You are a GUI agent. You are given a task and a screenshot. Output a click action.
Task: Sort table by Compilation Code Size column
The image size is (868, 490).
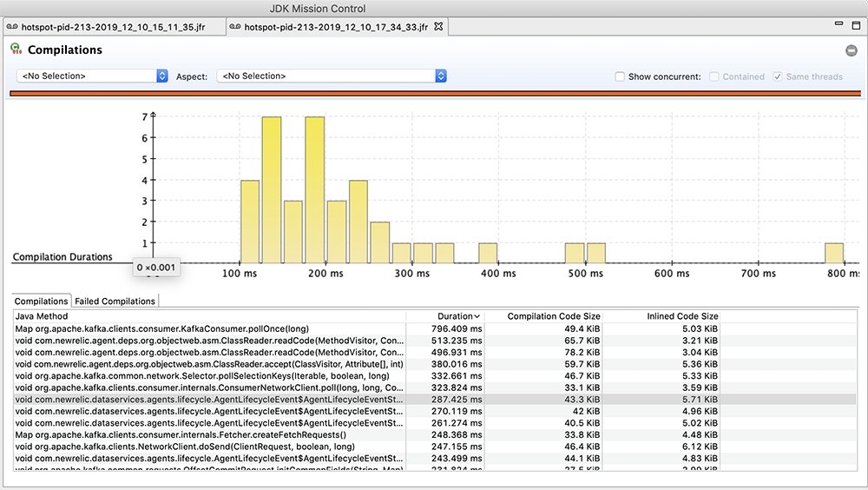point(554,316)
